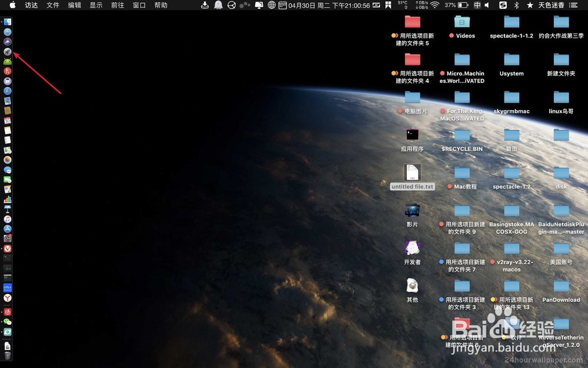The width and height of the screenshot is (588, 368).
Task: Open the 前往 menu
Action: [118, 5]
